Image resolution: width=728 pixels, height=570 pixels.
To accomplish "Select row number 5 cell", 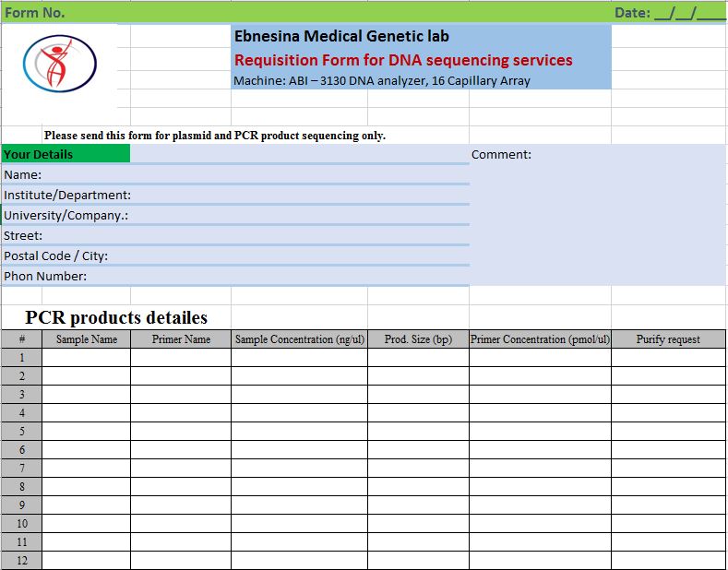I will tap(22, 432).
